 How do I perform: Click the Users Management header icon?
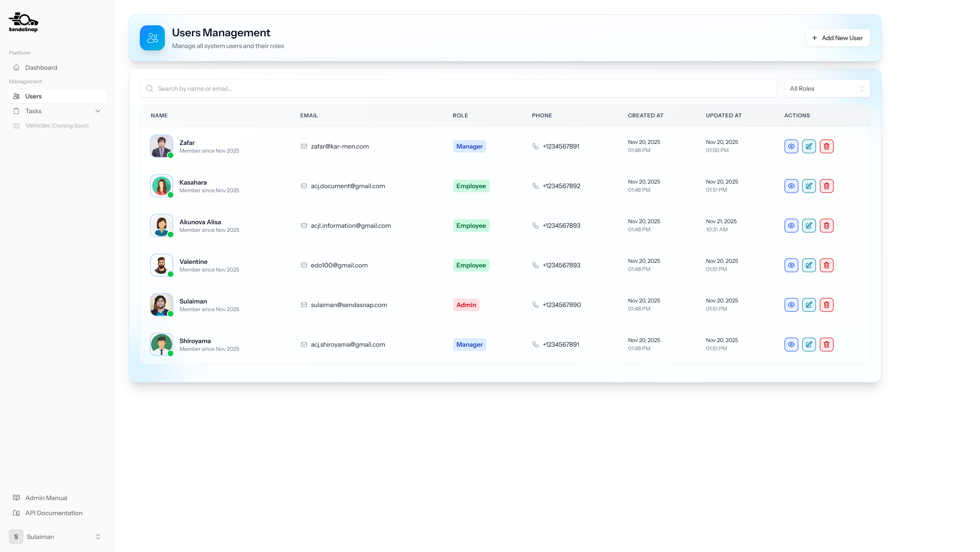152,38
